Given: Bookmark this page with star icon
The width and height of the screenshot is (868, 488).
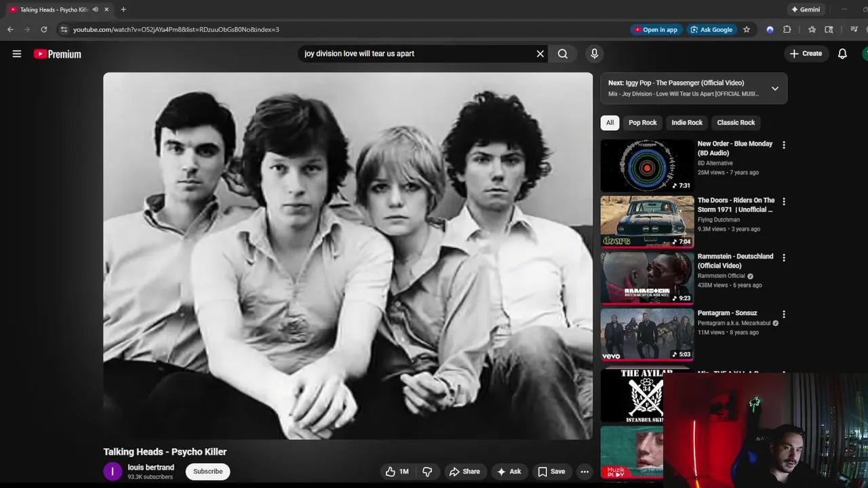Looking at the screenshot, I should [x=747, y=29].
